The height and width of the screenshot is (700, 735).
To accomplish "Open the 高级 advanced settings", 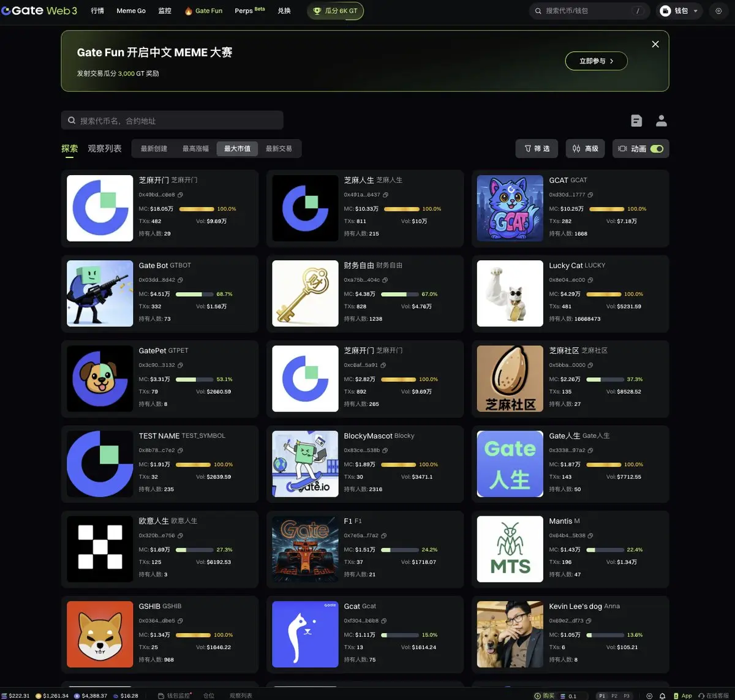I will [x=585, y=149].
